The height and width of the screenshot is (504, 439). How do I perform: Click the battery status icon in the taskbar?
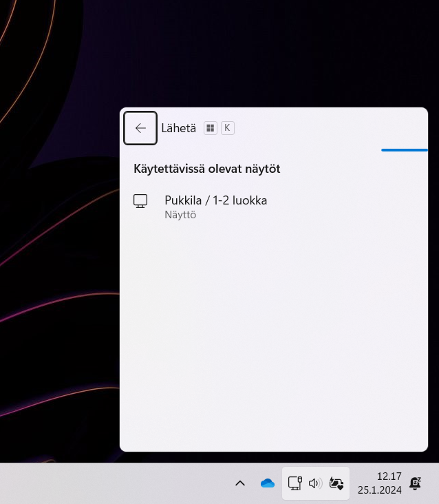coord(336,483)
